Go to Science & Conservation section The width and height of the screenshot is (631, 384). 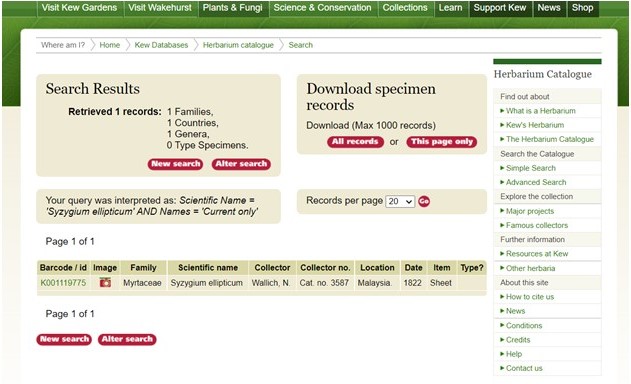click(x=322, y=8)
